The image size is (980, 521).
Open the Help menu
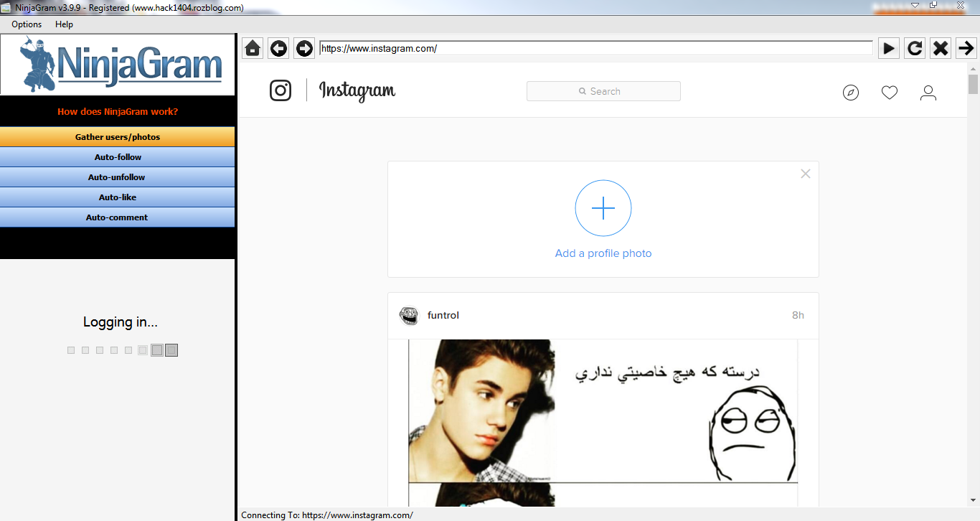[64, 24]
